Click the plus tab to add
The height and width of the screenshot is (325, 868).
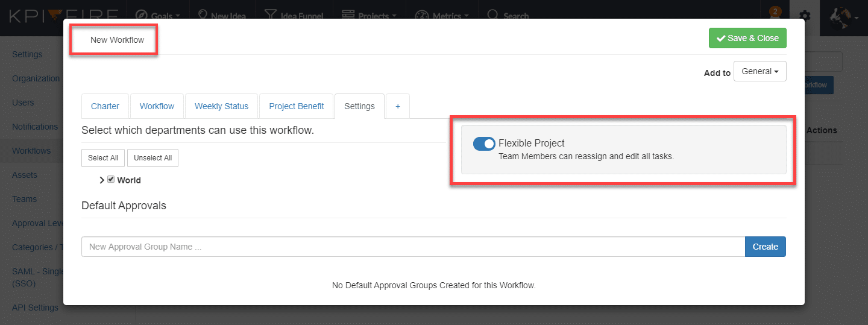coord(397,106)
